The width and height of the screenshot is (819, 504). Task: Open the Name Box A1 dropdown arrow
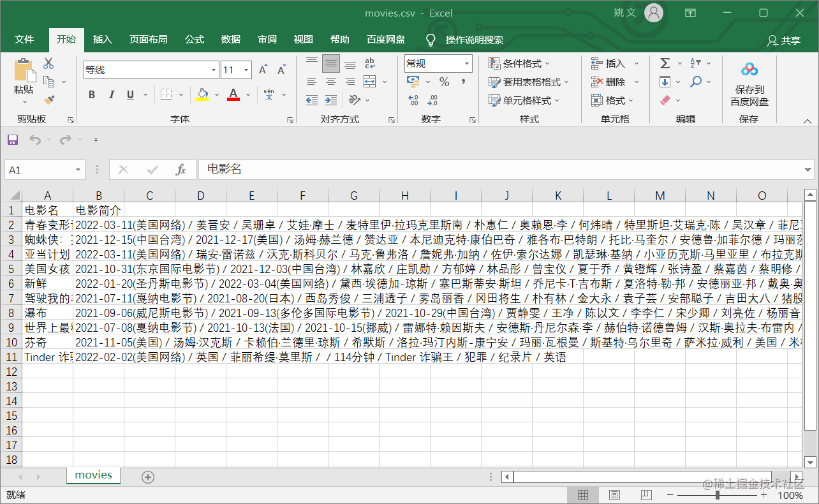tap(78, 170)
